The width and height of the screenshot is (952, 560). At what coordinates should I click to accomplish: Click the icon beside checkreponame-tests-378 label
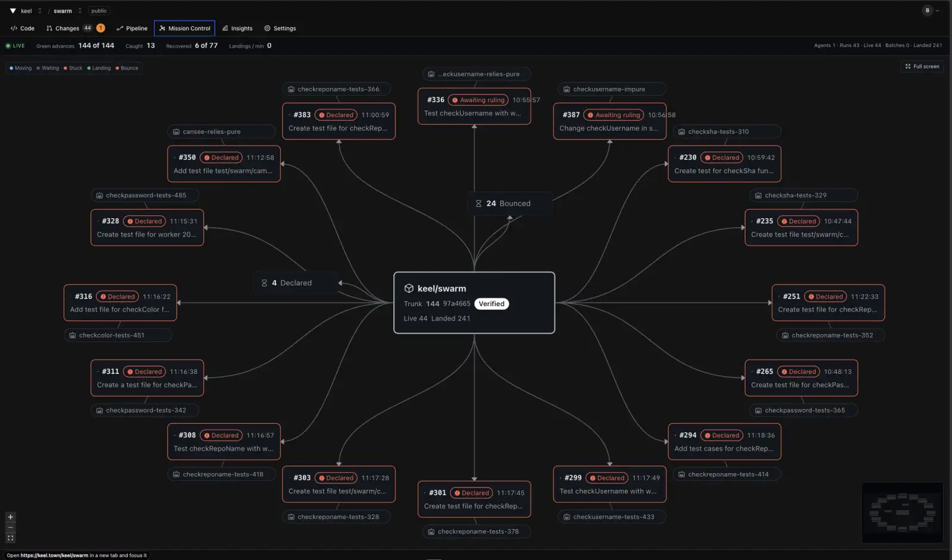coord(431,531)
